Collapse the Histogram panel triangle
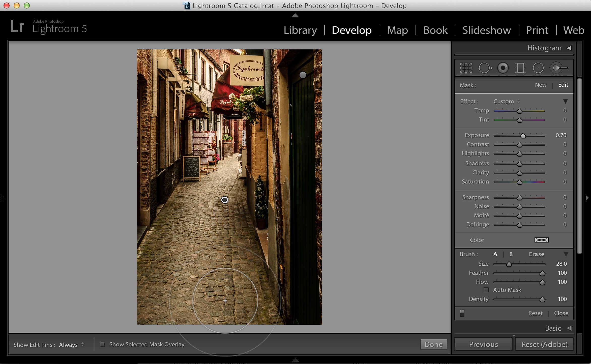This screenshot has width=591, height=364. [569, 48]
